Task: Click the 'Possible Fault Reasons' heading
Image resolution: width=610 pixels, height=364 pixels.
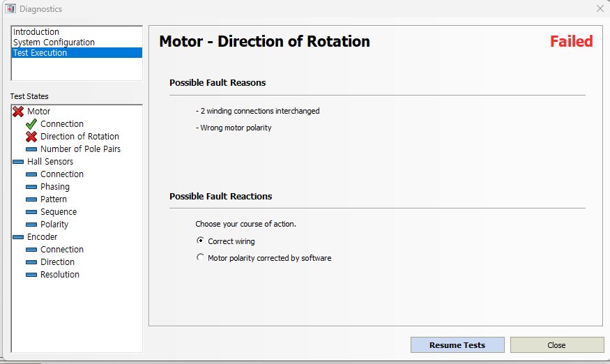Action: coord(218,82)
